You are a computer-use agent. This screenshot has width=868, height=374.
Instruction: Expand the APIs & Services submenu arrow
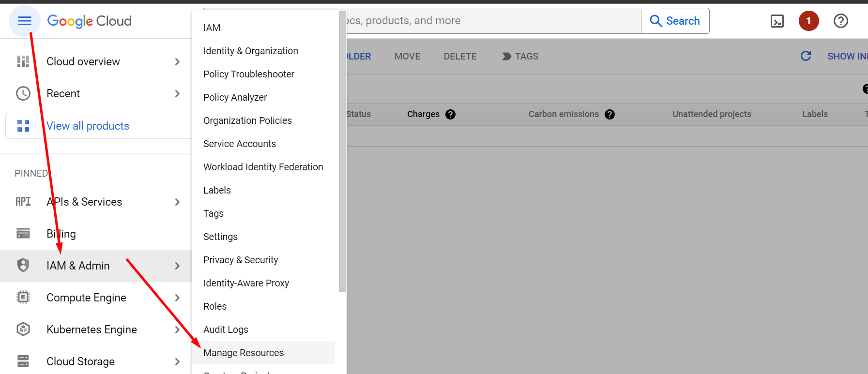(177, 202)
